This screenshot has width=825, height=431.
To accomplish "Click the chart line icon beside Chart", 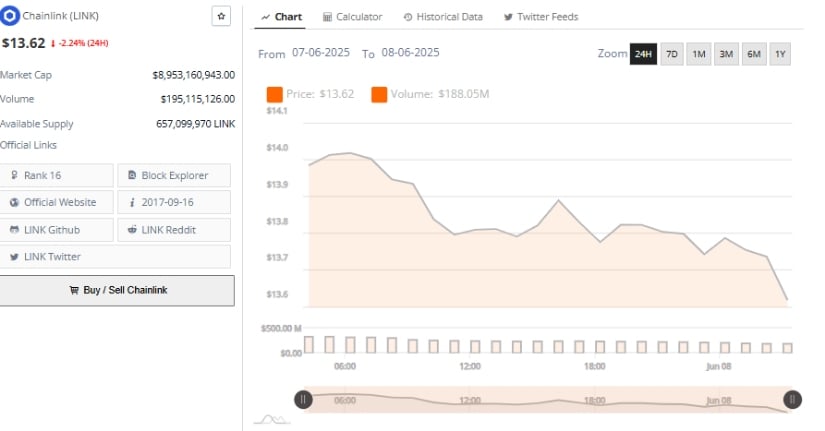I will 266,17.
